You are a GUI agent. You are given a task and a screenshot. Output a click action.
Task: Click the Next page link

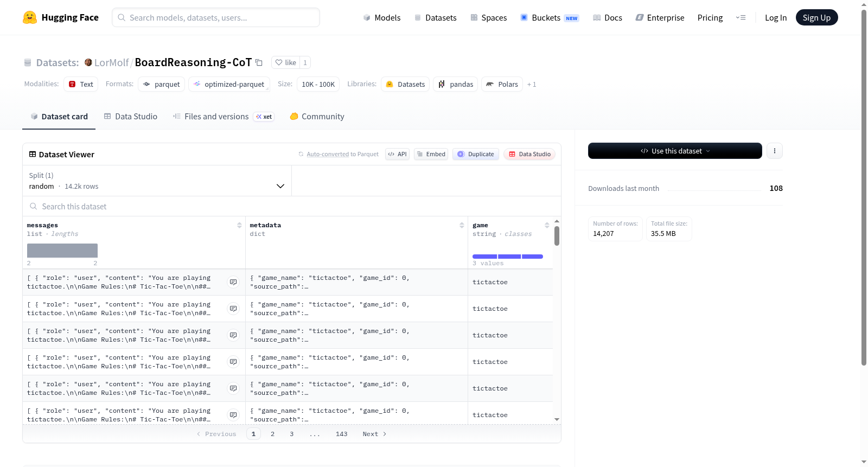(374, 434)
